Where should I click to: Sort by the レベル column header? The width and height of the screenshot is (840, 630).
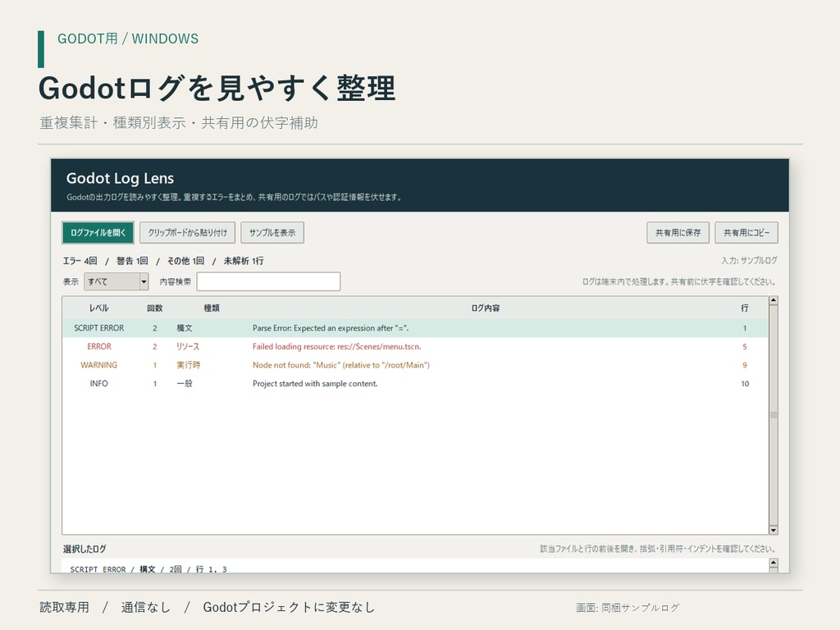coord(98,308)
